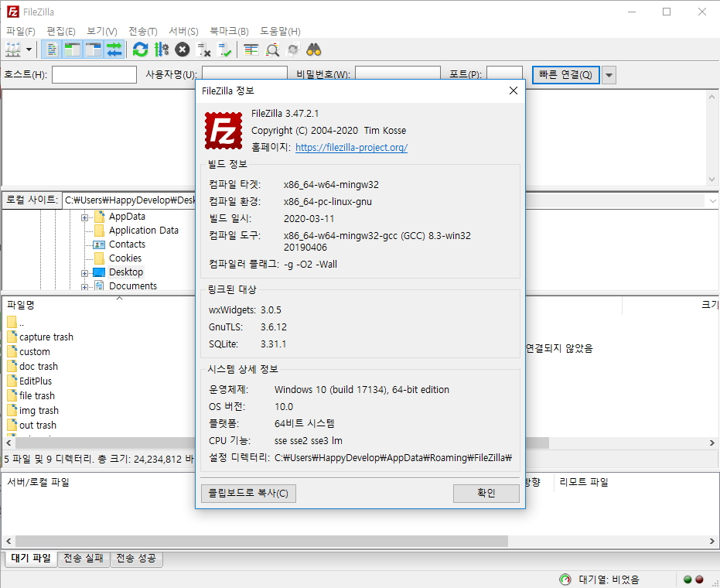Click the local site path field
Viewport: 720px width, 588px height.
[129, 200]
